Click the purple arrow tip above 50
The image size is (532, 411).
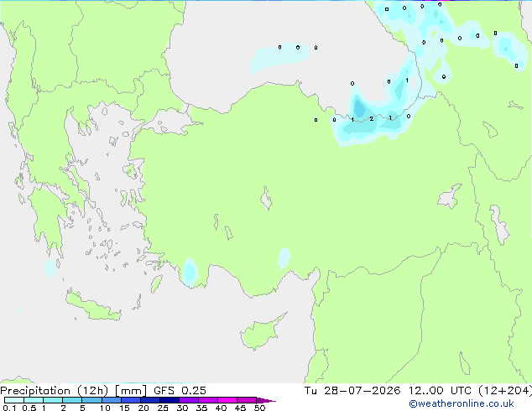click(266, 400)
